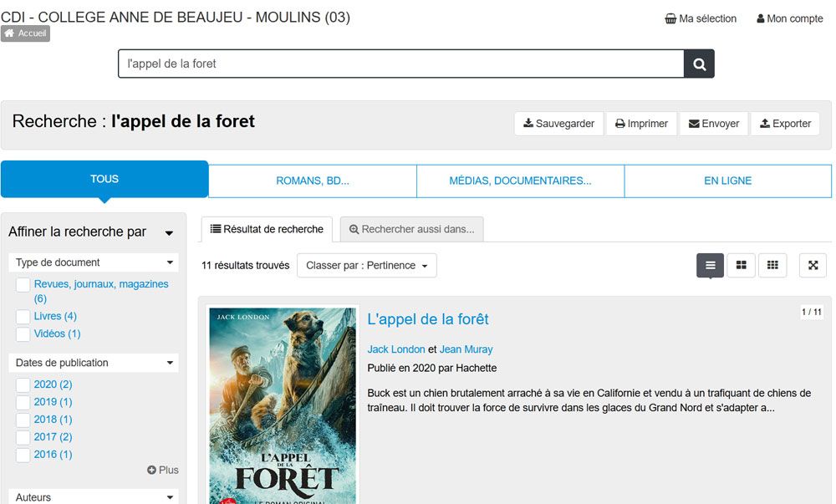Go to Accueil home page

[25, 33]
